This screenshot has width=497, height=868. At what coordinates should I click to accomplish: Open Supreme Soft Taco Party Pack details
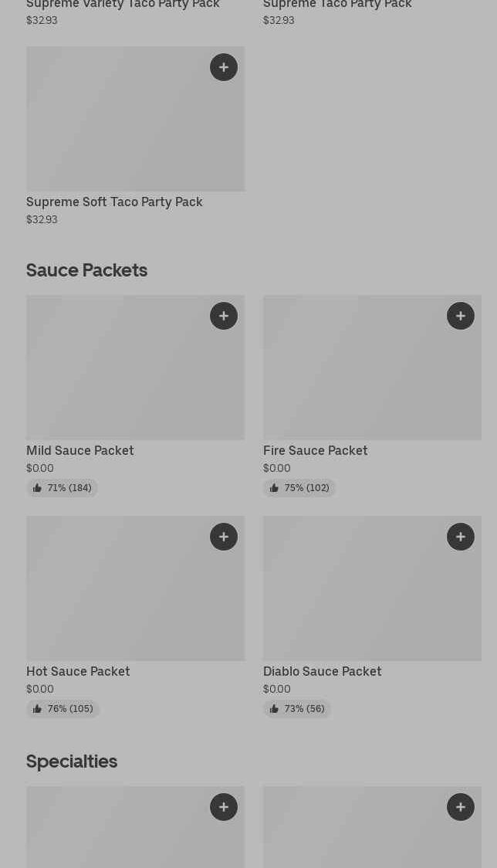point(114,202)
